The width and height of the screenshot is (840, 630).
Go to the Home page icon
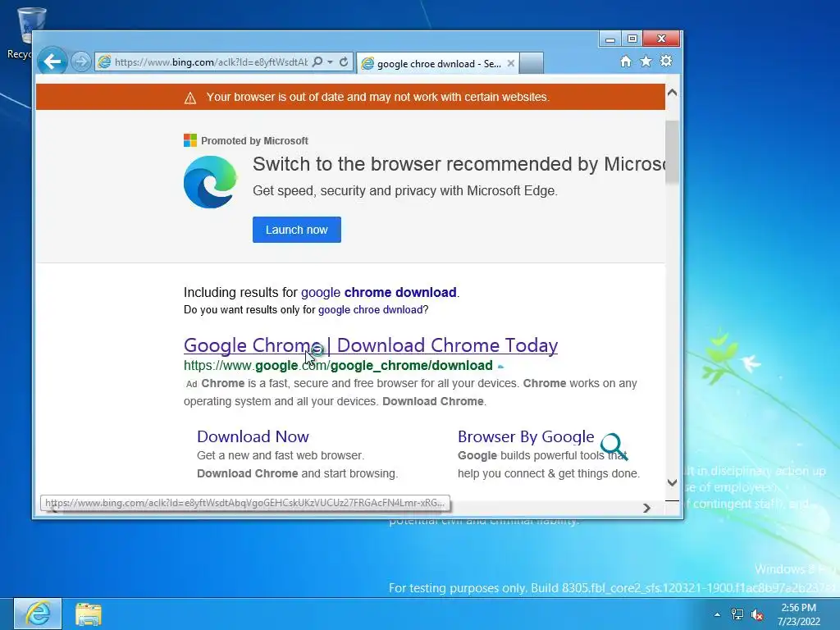(626, 62)
